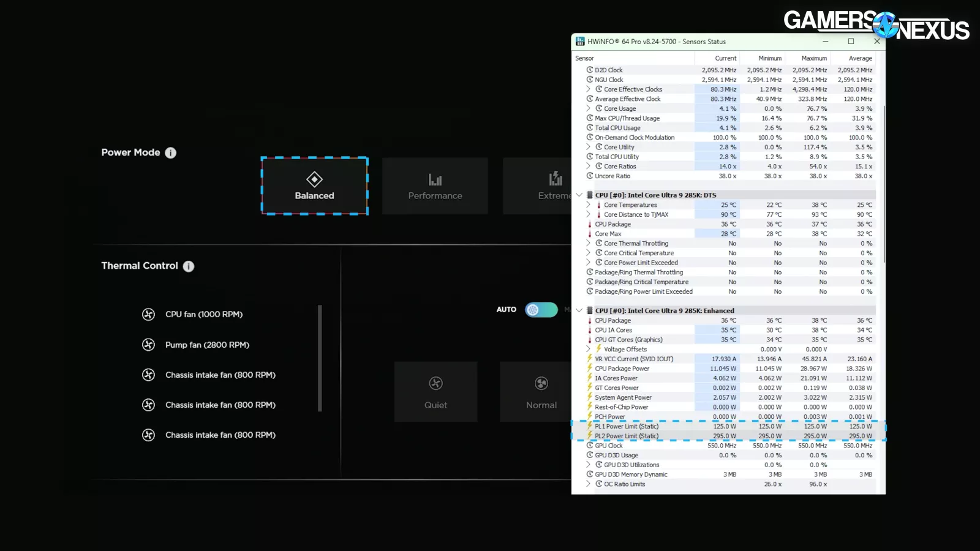The image size is (980, 551).
Task: Click the HWiNFO app icon in title bar
Action: (x=580, y=42)
